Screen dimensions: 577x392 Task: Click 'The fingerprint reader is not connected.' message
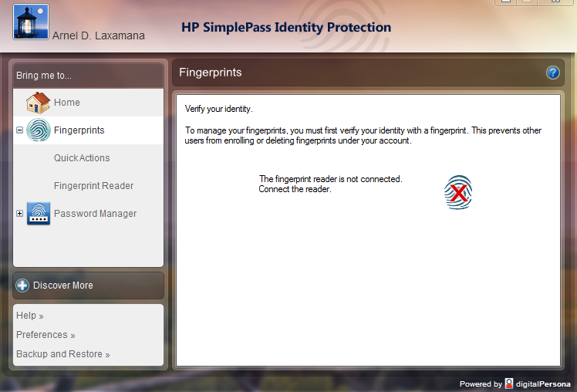[x=330, y=179]
